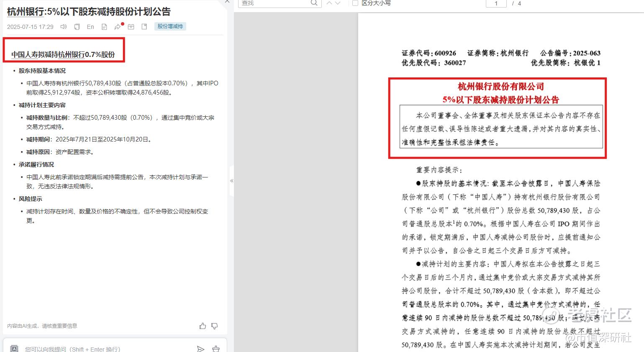Enable the 区分大小写 checkbox
This screenshot has height=352, width=644.
pyautogui.click(x=355, y=3)
